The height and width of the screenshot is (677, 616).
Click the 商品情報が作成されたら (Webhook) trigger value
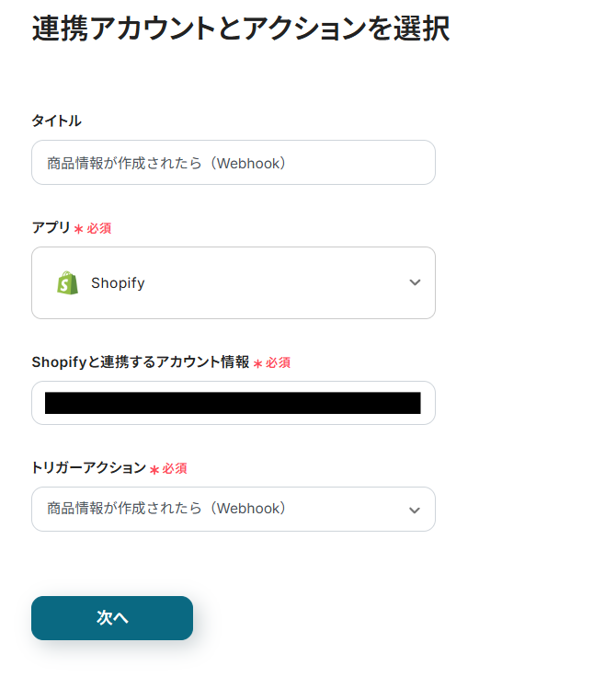166,508
